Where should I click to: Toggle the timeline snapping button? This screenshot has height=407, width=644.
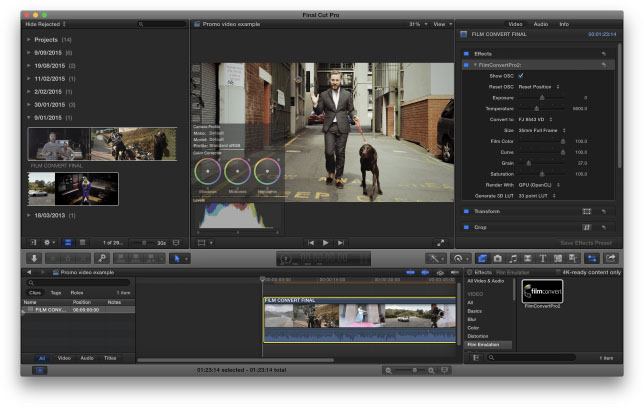pyautogui.click(x=455, y=272)
